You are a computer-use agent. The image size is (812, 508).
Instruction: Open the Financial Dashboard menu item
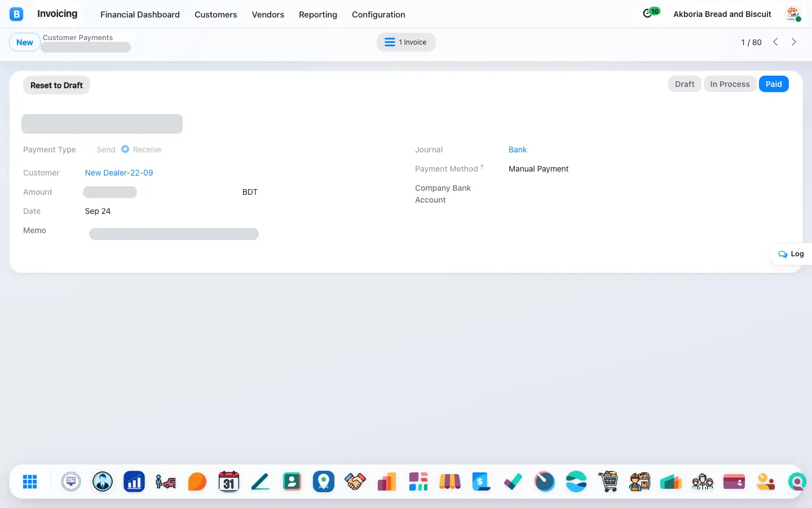point(140,15)
